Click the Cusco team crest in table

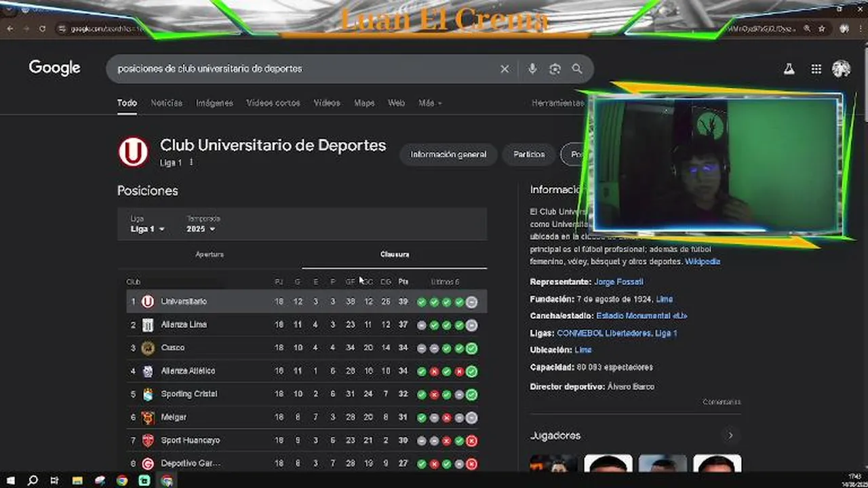(147, 348)
